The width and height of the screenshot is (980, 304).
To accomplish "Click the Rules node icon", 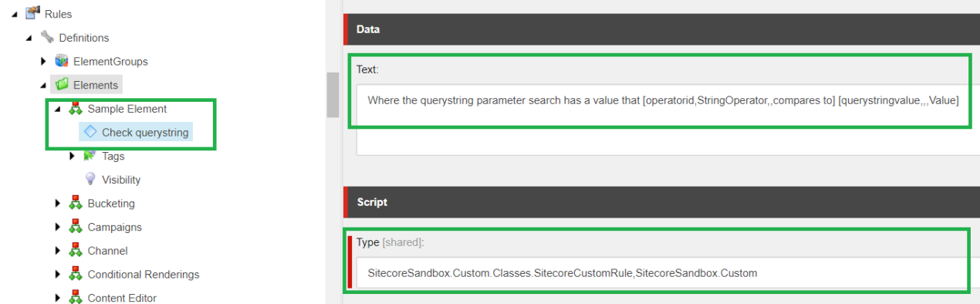I will click(x=32, y=13).
